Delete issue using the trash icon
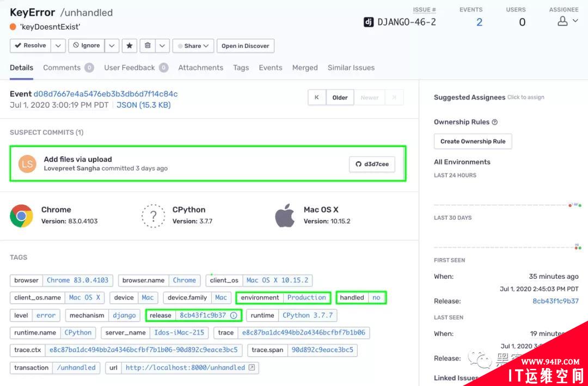Image resolution: width=588 pixels, height=386 pixels. 148,46
